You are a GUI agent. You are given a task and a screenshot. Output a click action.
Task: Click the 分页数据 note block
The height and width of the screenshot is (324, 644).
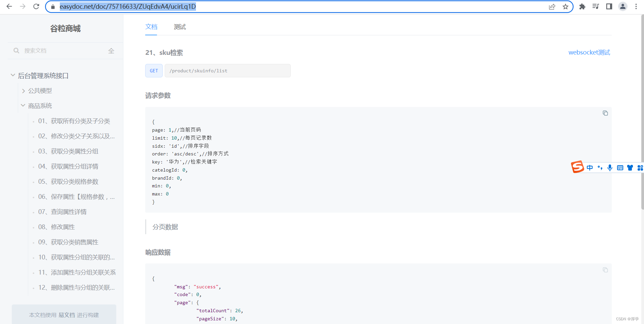tap(378, 227)
